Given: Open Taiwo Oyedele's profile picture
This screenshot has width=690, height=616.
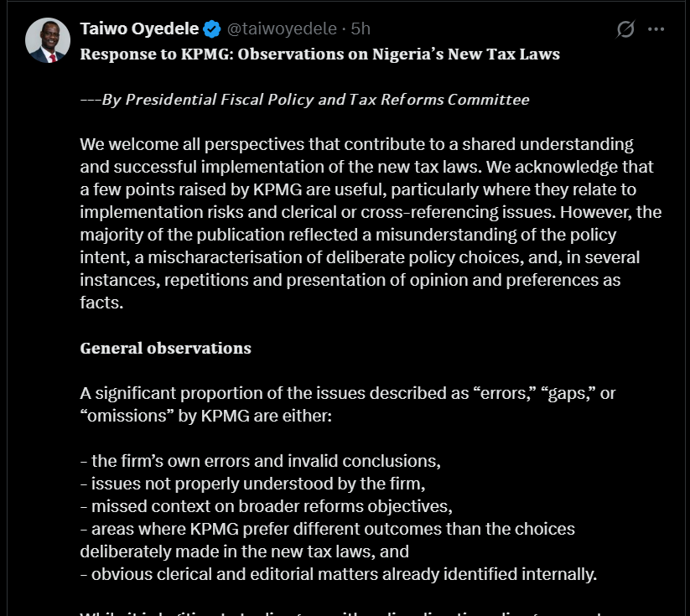Looking at the screenshot, I should [x=47, y=41].
